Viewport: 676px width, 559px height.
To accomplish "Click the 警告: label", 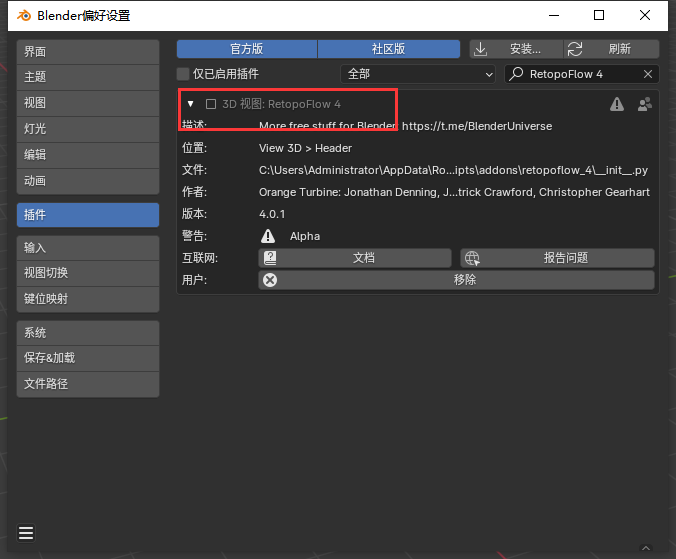I will [x=194, y=236].
